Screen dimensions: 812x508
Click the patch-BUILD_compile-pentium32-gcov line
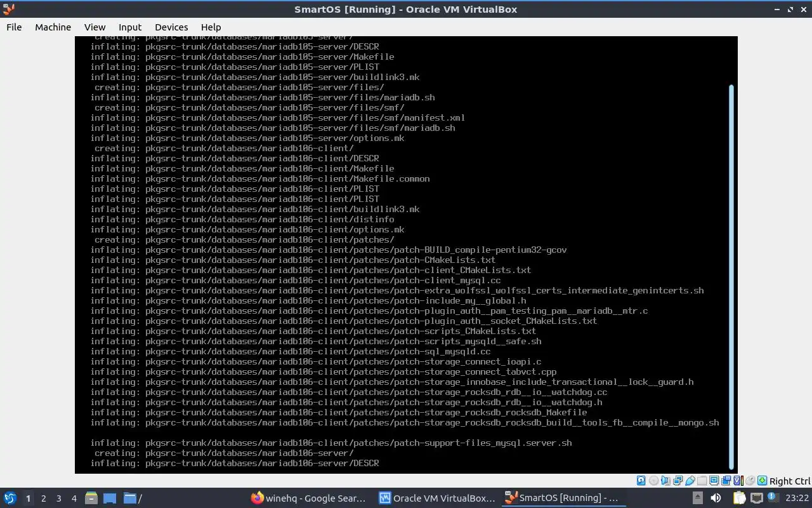(x=329, y=250)
